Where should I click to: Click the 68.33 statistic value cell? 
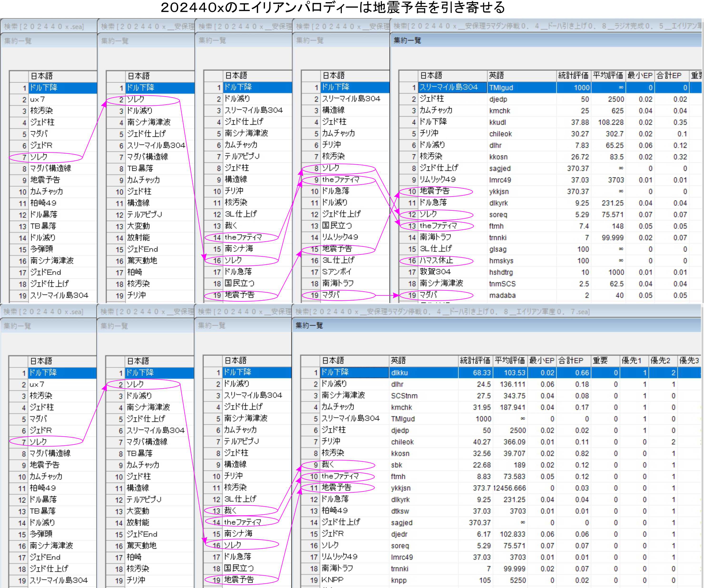[475, 372]
